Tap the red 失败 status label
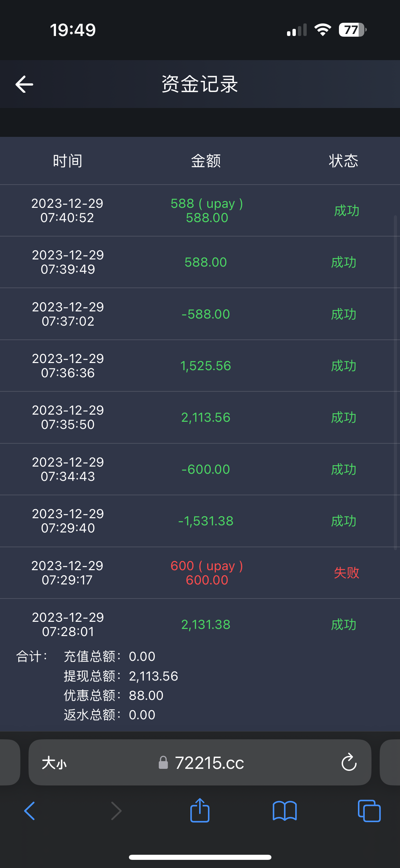This screenshot has height=868, width=400. point(346,573)
